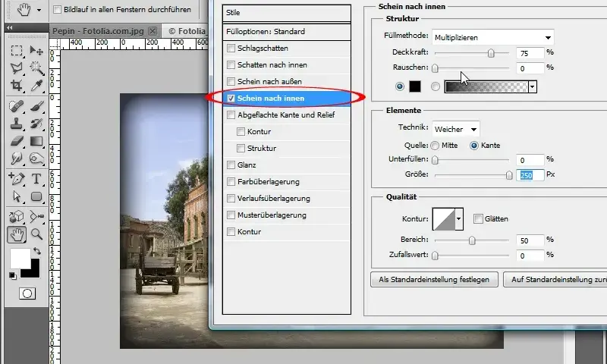Reset default foreground and background colors
The width and height of the screenshot is (607, 364).
click(12, 275)
